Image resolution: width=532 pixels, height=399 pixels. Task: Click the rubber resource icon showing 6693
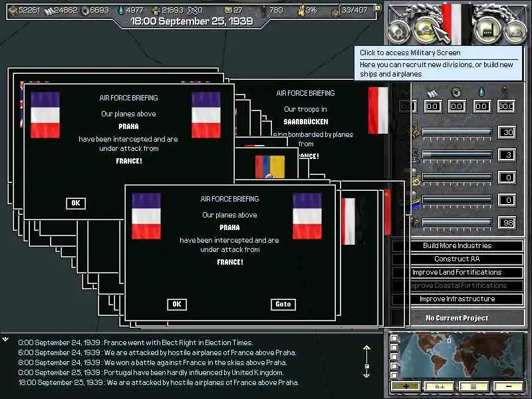(x=85, y=11)
